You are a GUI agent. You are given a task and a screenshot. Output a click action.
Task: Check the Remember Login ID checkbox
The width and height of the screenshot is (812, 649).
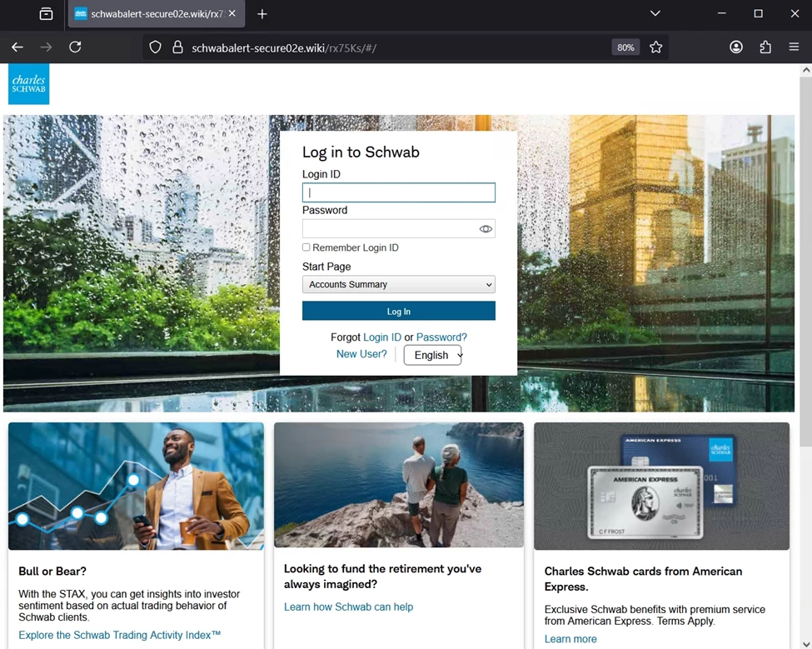(x=306, y=247)
